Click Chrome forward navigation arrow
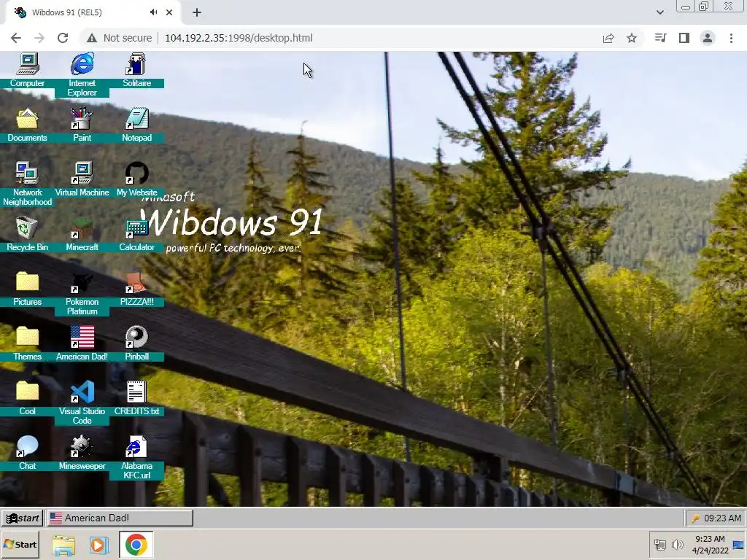The image size is (747, 560). pos(39,38)
